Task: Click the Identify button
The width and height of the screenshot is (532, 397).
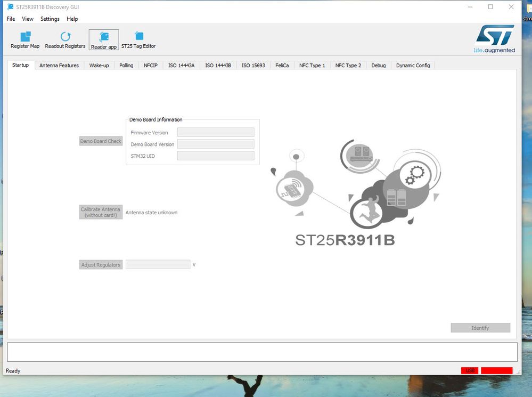Action: (480, 328)
